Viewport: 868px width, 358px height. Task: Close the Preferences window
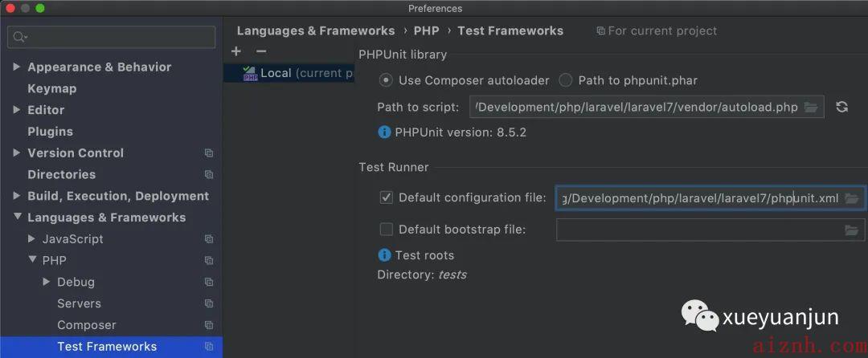click(x=10, y=8)
